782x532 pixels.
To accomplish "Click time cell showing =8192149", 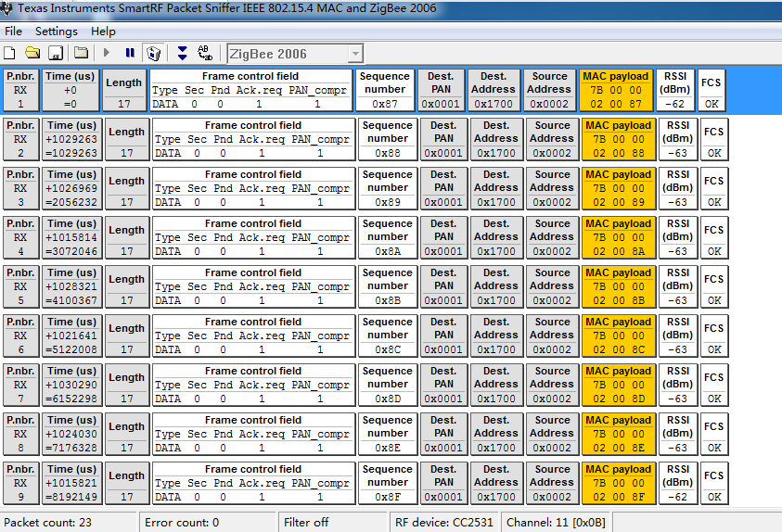I will click(x=71, y=483).
